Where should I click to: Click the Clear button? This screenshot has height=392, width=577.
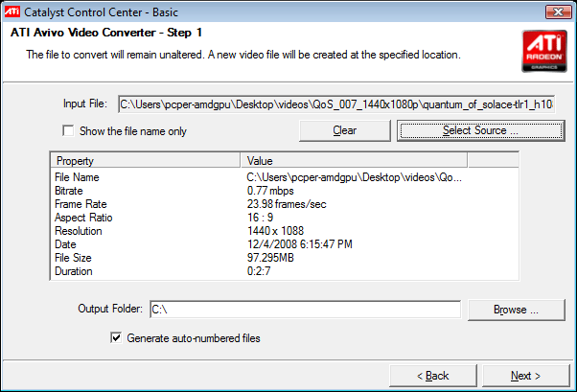(345, 130)
